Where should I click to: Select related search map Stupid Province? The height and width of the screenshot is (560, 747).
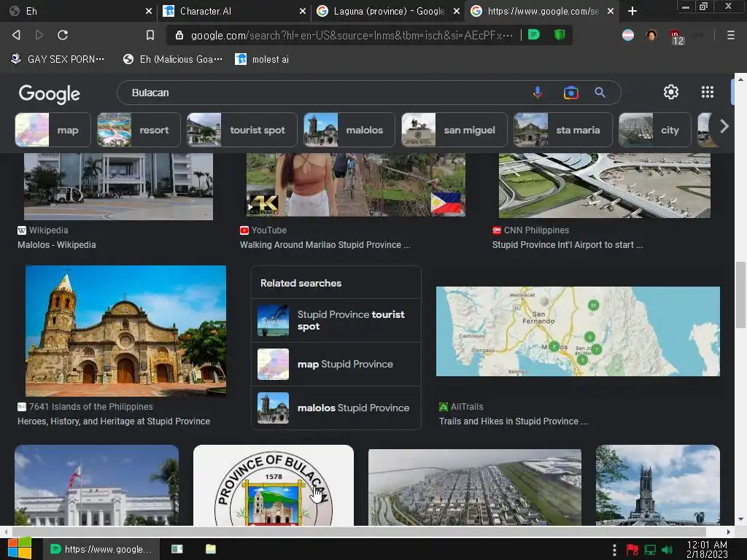[336, 365]
